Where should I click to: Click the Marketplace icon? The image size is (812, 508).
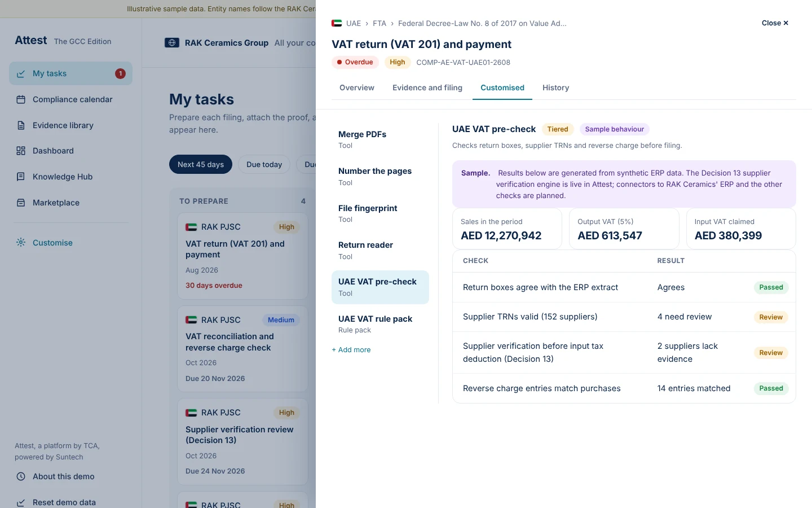21,203
